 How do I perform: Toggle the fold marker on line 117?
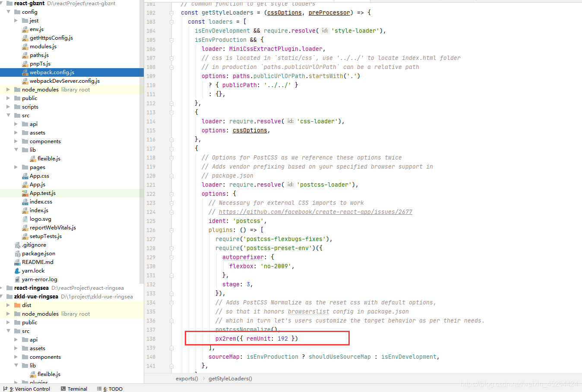point(171,149)
